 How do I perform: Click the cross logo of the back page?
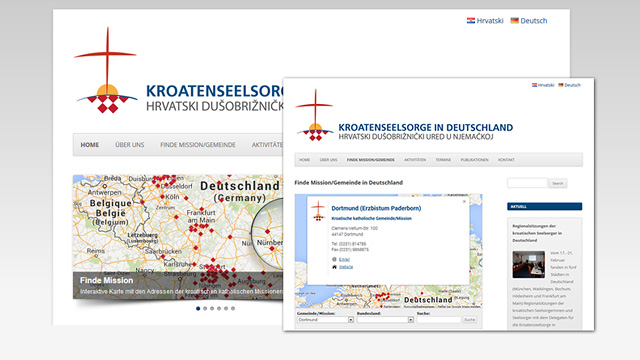click(107, 70)
